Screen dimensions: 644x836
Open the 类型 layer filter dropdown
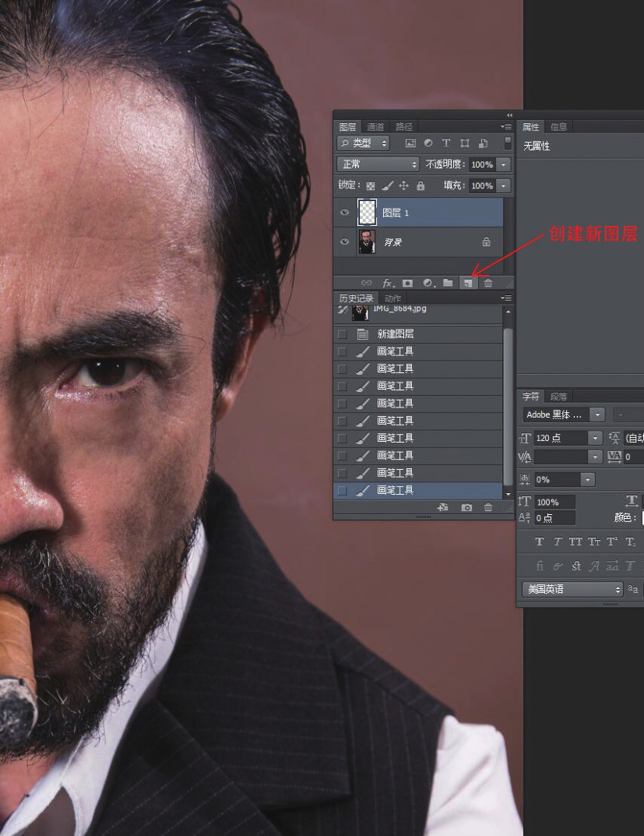tap(363, 143)
